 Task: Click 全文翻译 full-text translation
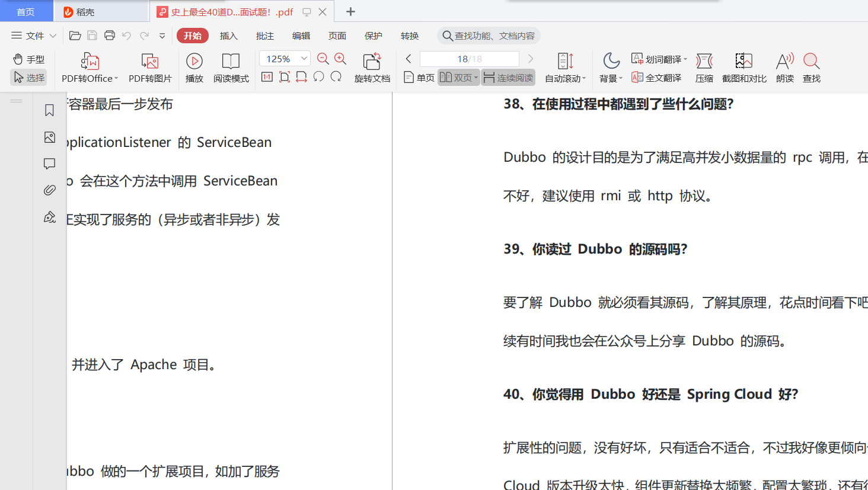656,78
